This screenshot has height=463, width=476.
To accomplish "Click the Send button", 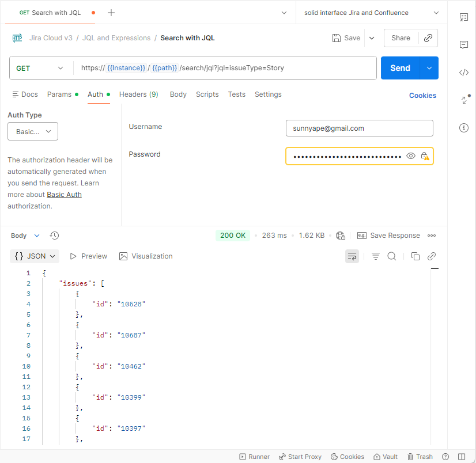I will point(400,68).
